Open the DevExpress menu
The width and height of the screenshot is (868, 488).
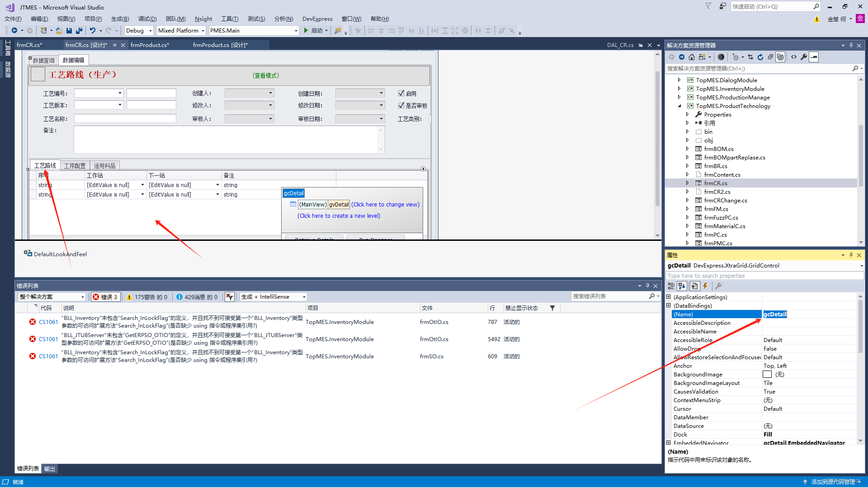pos(317,19)
